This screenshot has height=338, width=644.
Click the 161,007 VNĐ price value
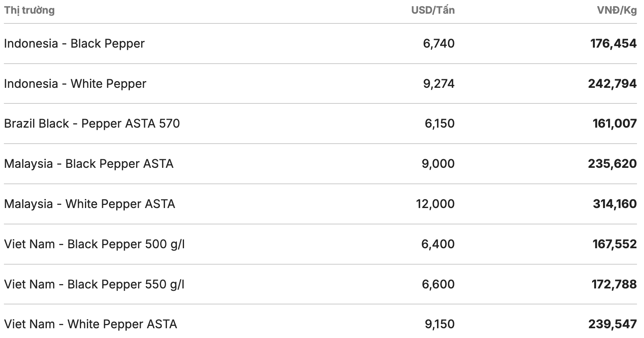click(x=614, y=124)
